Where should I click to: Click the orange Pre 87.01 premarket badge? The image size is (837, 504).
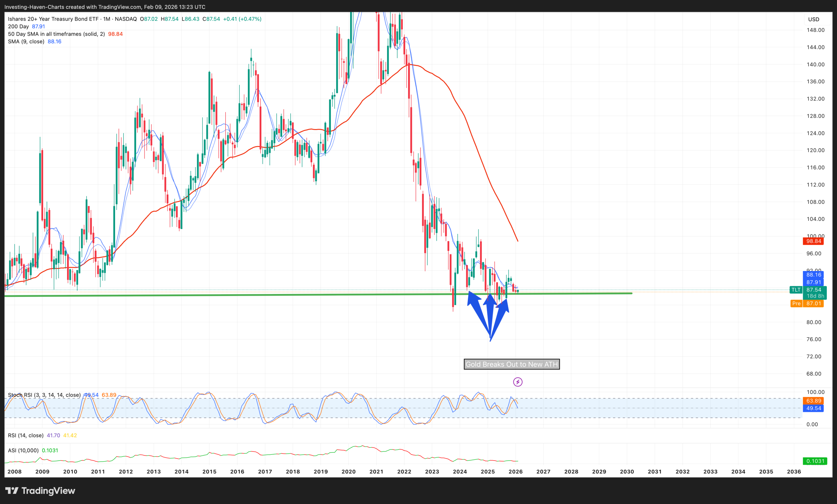click(x=807, y=303)
